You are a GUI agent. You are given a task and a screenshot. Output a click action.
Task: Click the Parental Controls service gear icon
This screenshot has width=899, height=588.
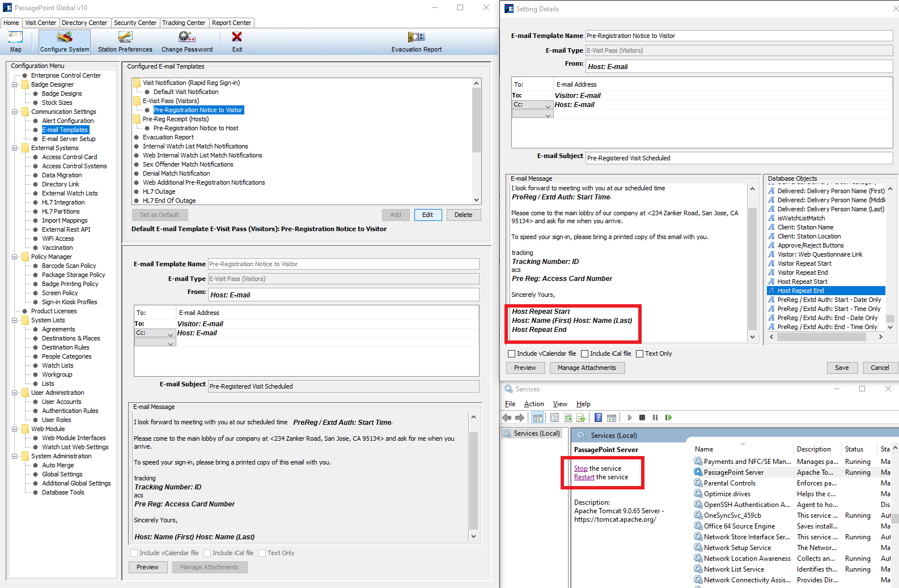click(698, 483)
